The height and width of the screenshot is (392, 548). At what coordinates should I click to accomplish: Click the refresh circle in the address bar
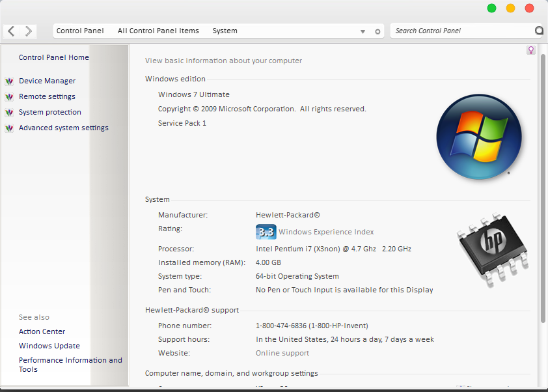(377, 31)
